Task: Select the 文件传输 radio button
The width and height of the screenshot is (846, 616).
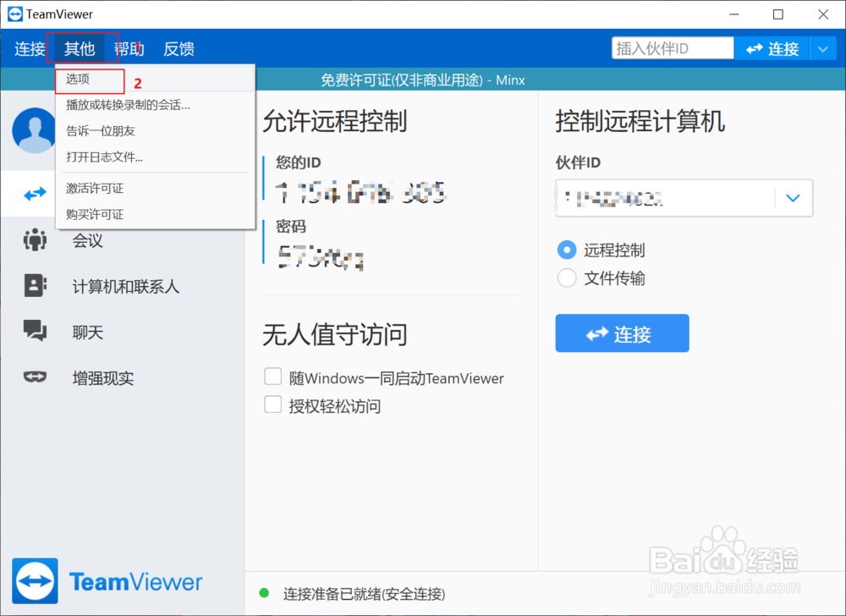Action: coord(567,278)
